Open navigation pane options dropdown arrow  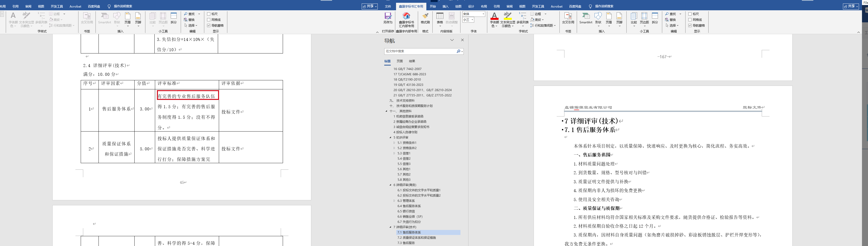[452, 40]
